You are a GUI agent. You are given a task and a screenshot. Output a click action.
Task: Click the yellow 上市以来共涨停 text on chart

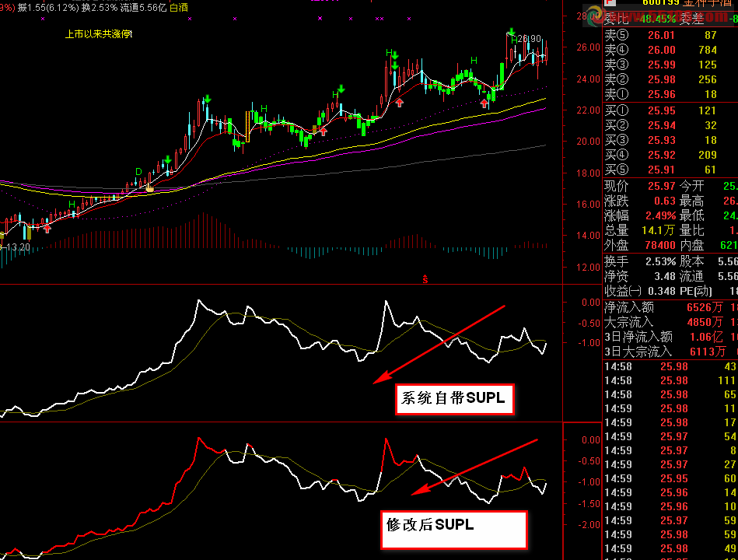click(x=98, y=34)
